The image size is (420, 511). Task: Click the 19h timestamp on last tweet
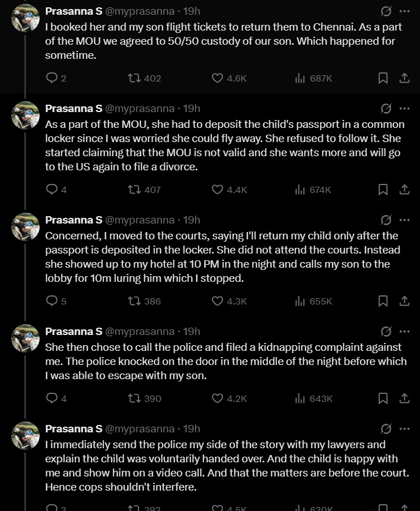coord(192,428)
